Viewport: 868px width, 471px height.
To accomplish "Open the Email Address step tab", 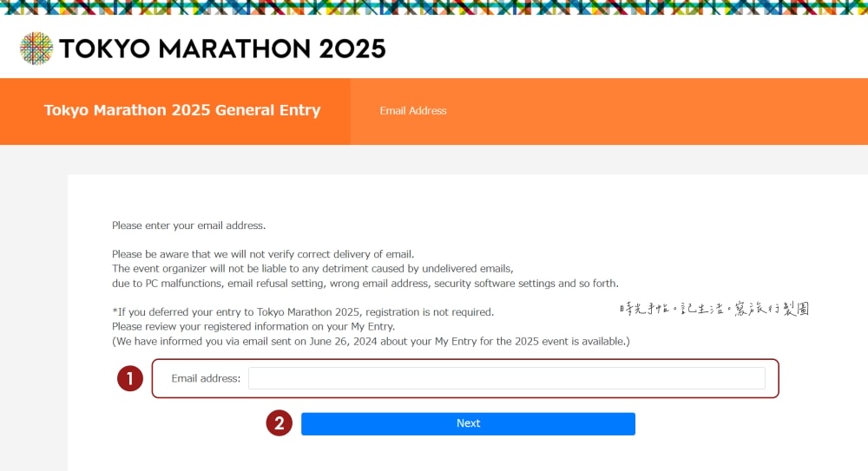I will tap(413, 111).
